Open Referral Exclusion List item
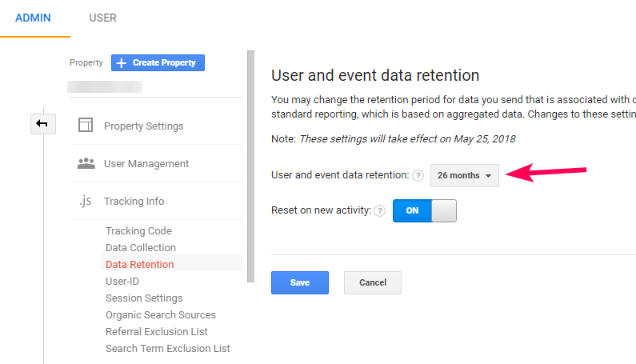Screen dimensions: 636x364 [x=157, y=331]
